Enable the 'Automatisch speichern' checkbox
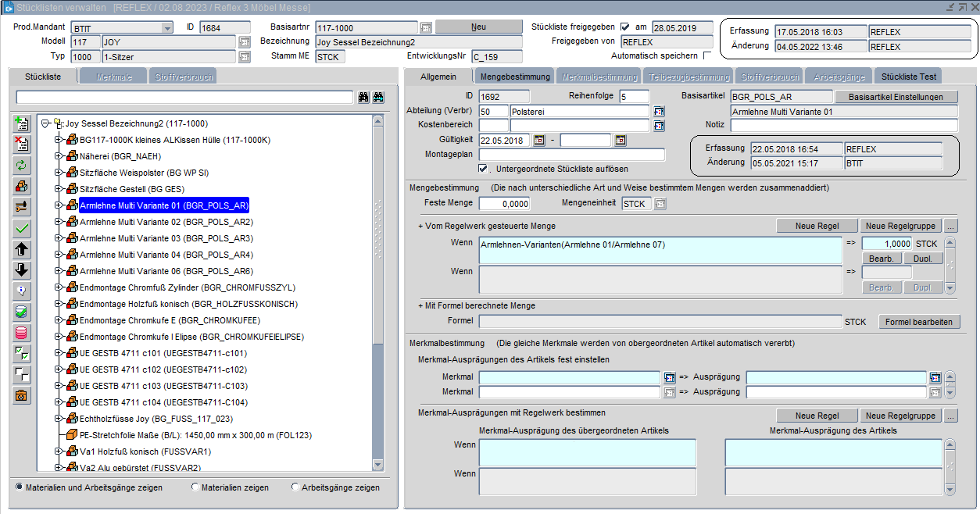This screenshot has width=980, height=514. point(707,56)
